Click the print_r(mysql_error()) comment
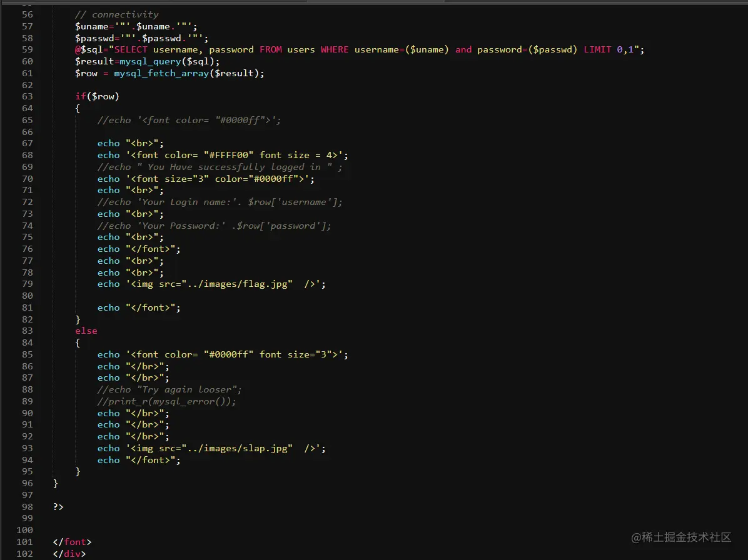 (x=166, y=402)
